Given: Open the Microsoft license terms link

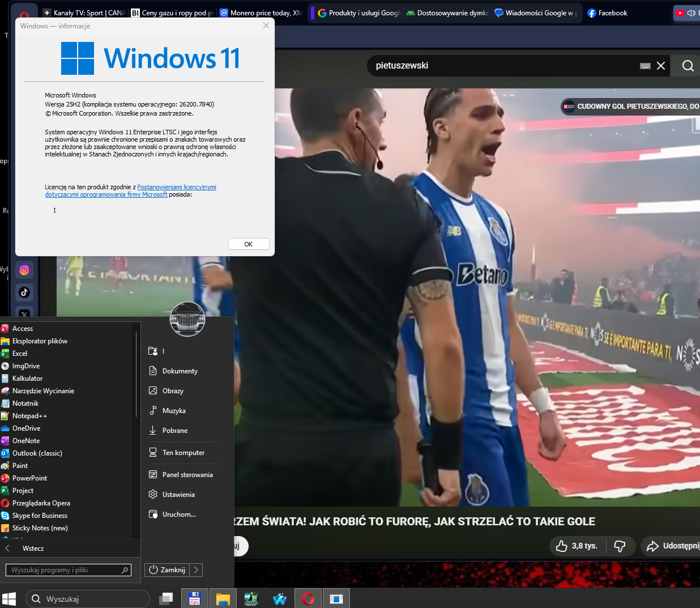Looking at the screenshot, I should click(x=176, y=187).
